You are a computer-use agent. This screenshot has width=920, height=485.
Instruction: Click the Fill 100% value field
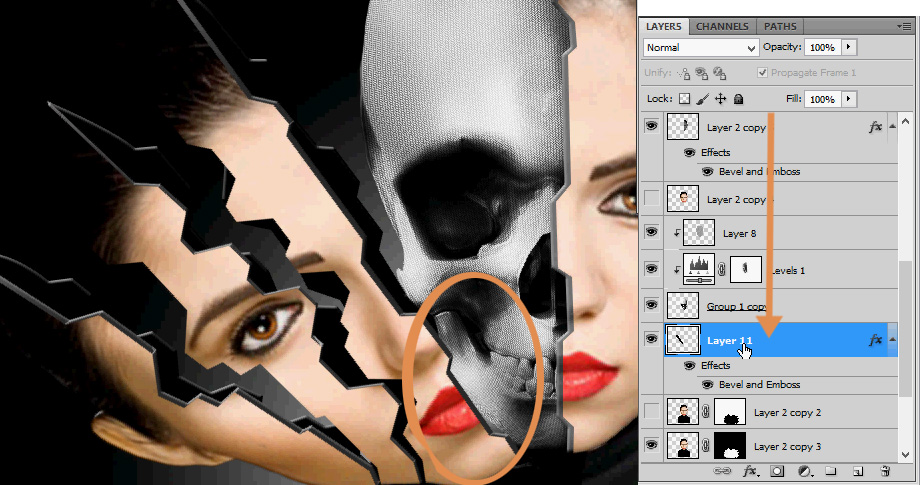[x=822, y=99]
